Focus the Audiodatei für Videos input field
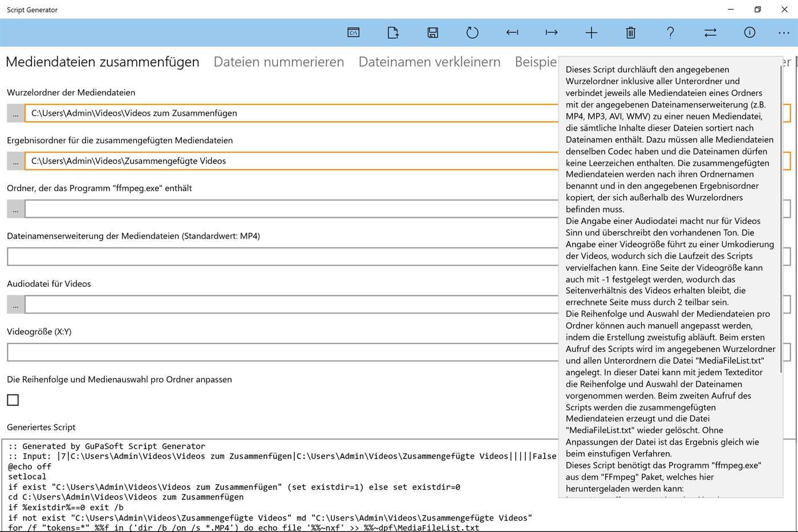The image size is (798, 532). [x=408, y=304]
